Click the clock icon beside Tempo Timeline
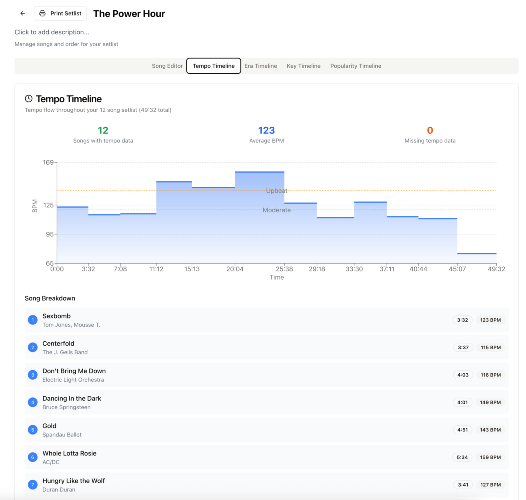This screenshot has height=500, width=526. click(29, 99)
